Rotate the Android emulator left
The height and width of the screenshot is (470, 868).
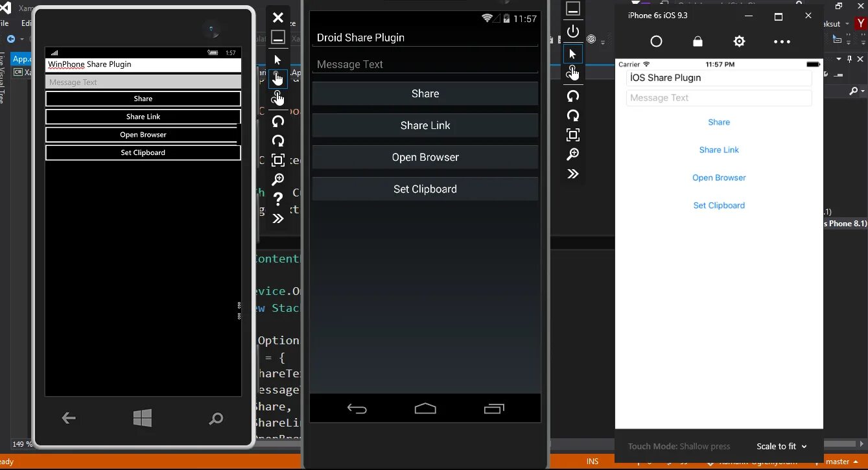tap(572, 96)
